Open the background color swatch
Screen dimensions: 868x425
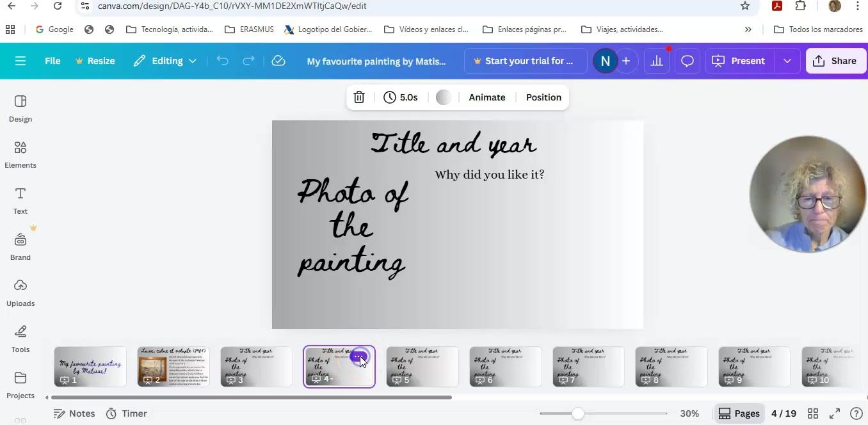[x=443, y=97]
